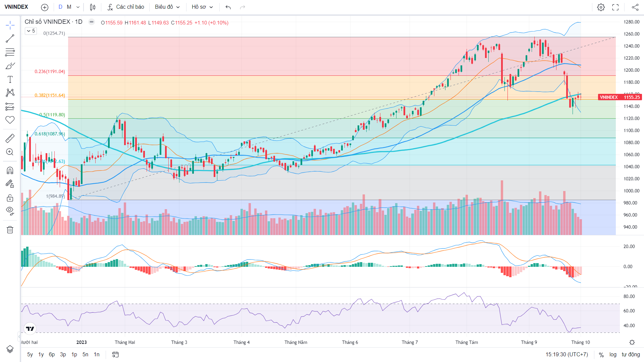Select the 5n time range
Image resolution: width=644 pixels, height=362 pixels.
tap(85, 355)
